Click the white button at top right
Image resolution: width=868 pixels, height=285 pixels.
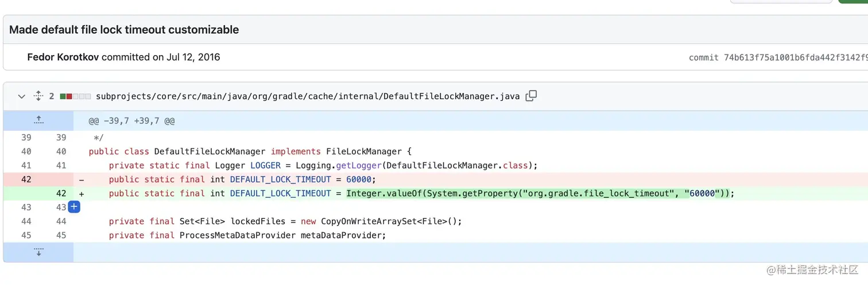click(x=781, y=2)
